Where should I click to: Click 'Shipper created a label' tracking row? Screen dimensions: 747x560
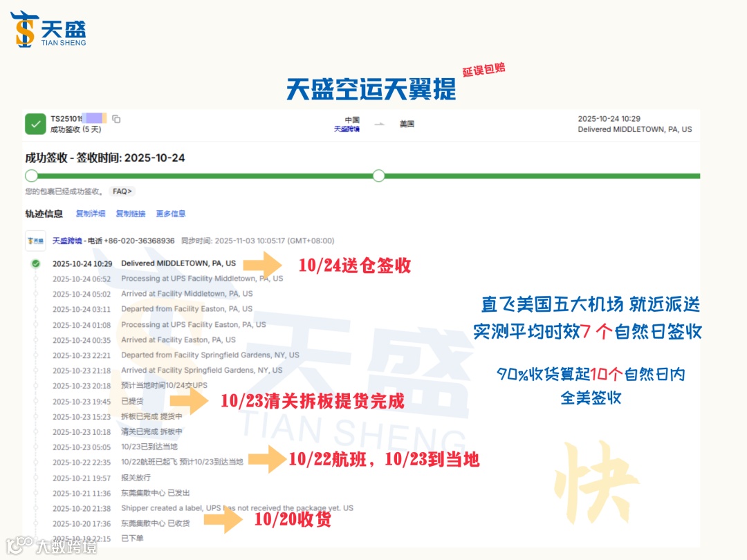[x=203, y=509]
